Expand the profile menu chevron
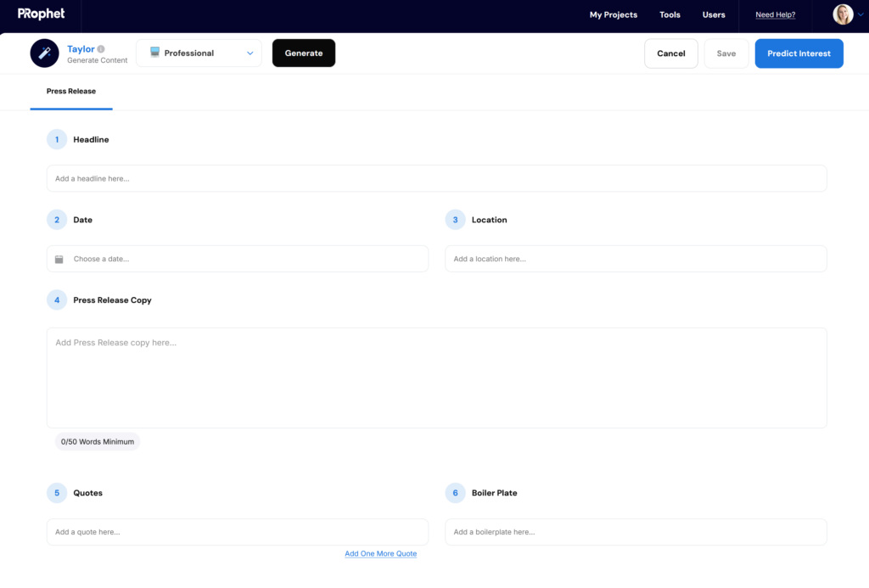The width and height of the screenshot is (869, 588). point(861,15)
